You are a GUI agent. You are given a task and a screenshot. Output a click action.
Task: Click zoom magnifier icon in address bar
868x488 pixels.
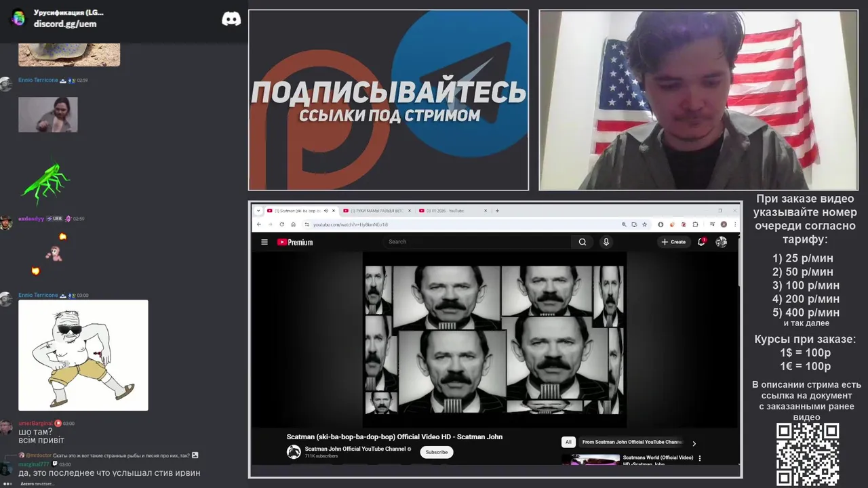click(x=624, y=224)
